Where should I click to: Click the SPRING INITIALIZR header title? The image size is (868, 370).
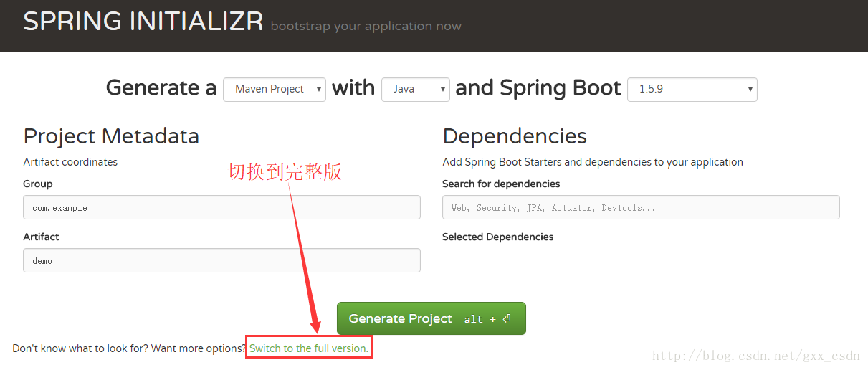click(x=143, y=21)
